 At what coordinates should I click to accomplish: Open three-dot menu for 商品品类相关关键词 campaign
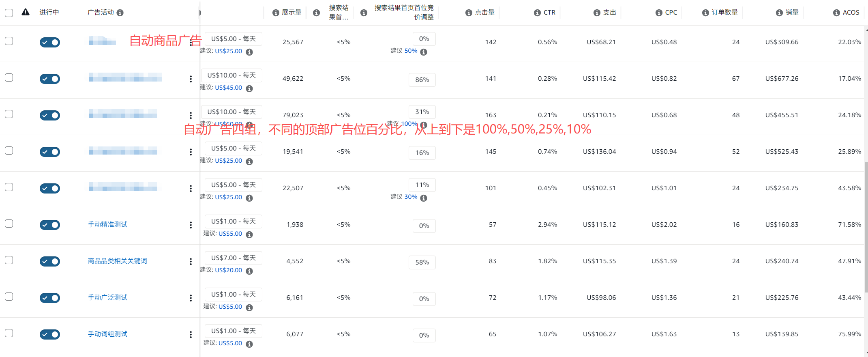(x=191, y=262)
